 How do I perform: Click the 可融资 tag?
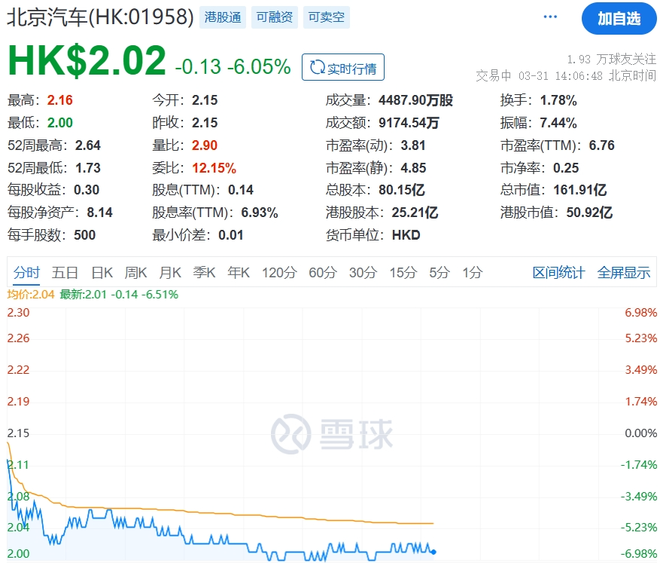tap(273, 17)
